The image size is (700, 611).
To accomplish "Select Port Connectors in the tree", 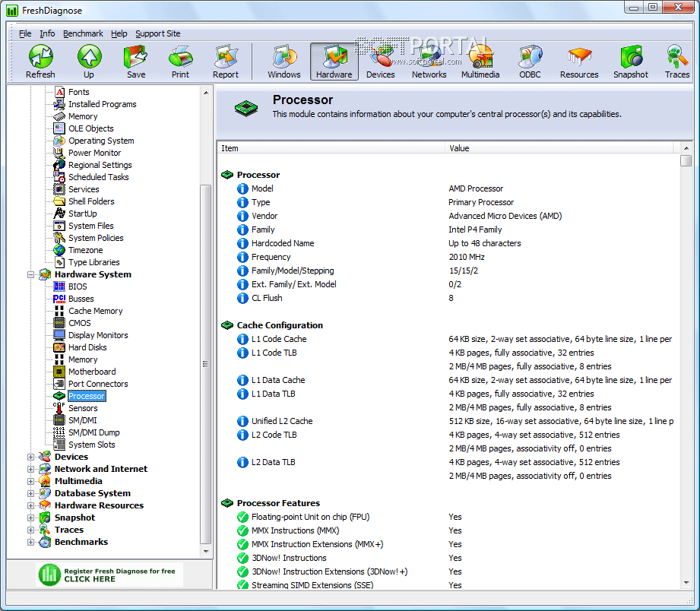I will [98, 384].
